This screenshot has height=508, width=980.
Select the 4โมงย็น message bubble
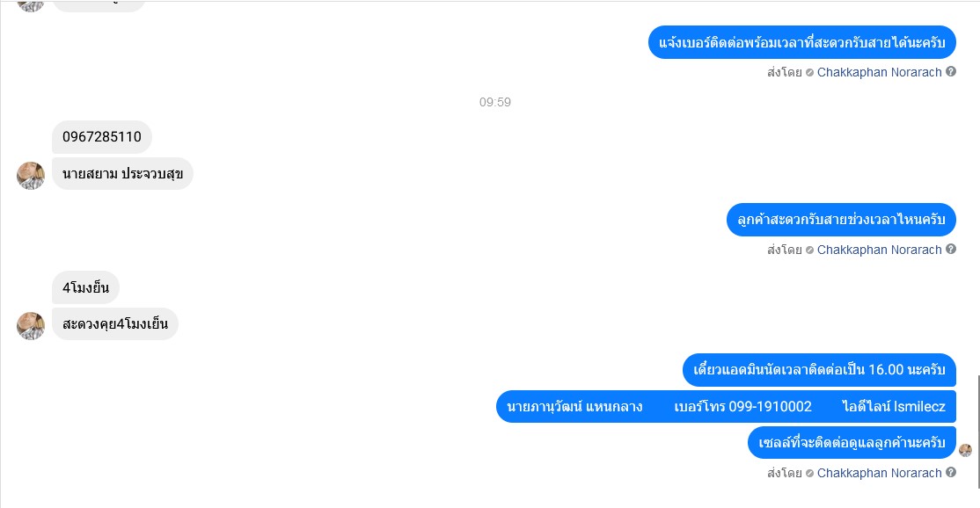[x=85, y=287]
